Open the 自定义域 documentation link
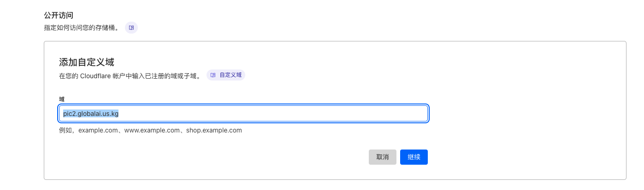The image size is (644, 190). [230, 75]
